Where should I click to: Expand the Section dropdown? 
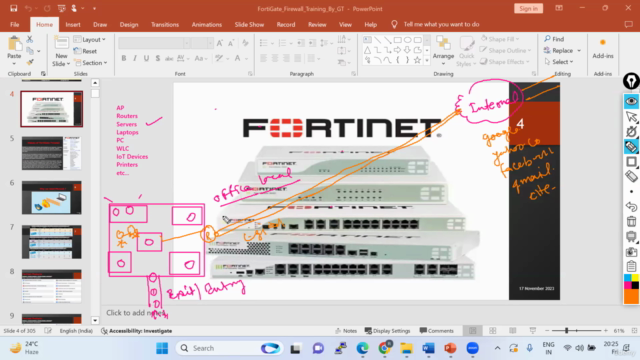point(90,63)
